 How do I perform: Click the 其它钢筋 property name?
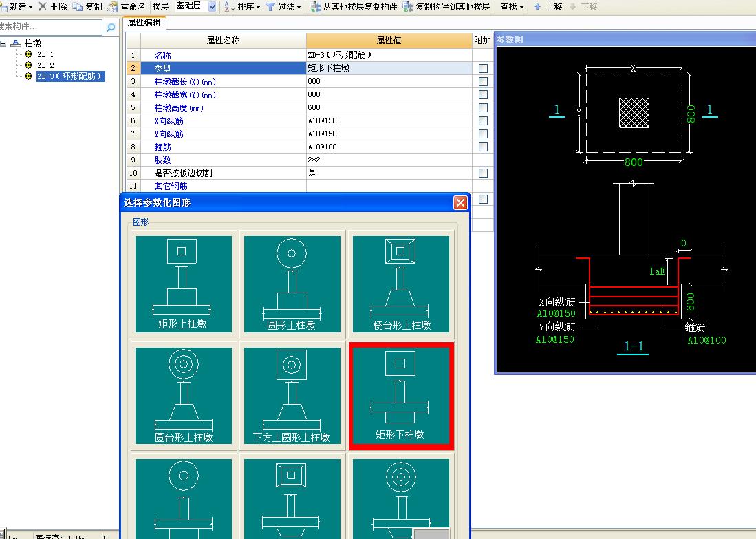click(171, 187)
